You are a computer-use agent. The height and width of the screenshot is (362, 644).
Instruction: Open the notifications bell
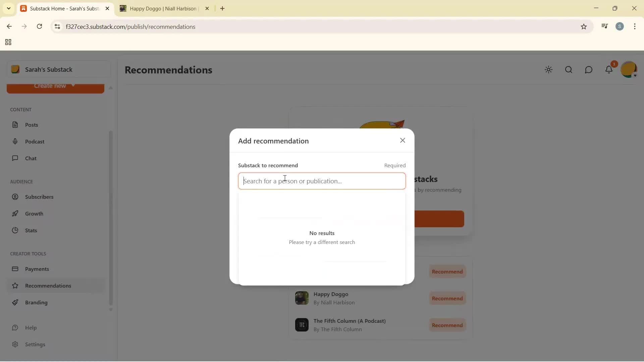(609, 70)
